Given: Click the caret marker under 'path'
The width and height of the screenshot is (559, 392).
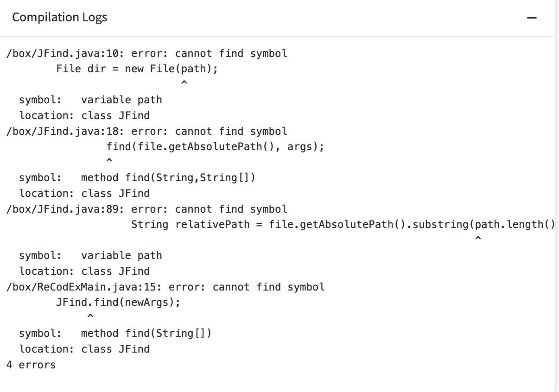Looking at the screenshot, I should (x=184, y=82).
